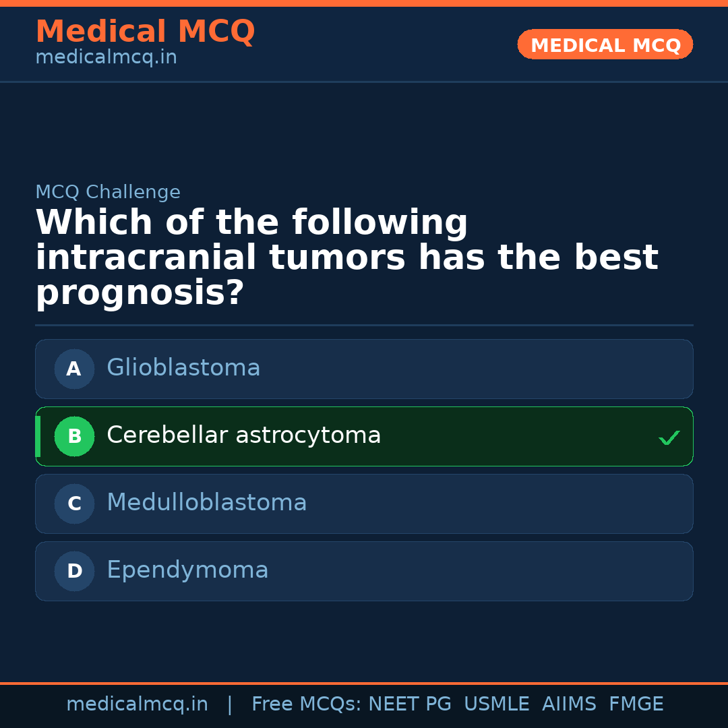Select FMGE in the footer

636,704
